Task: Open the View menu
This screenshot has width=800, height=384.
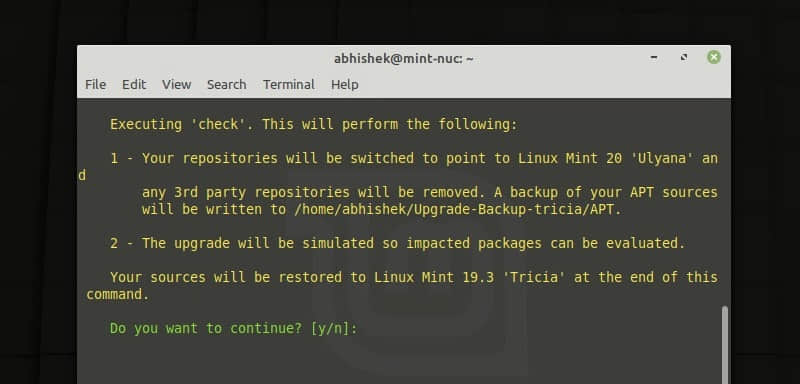Action: coord(177,85)
